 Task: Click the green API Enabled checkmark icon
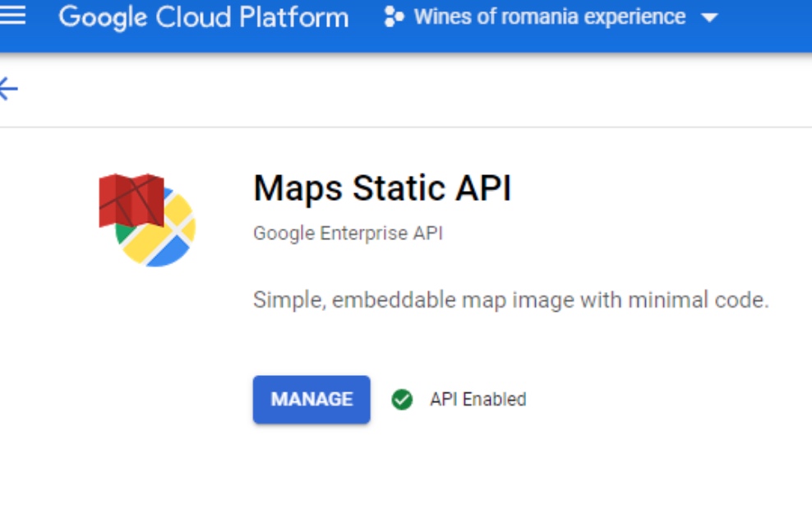point(402,400)
